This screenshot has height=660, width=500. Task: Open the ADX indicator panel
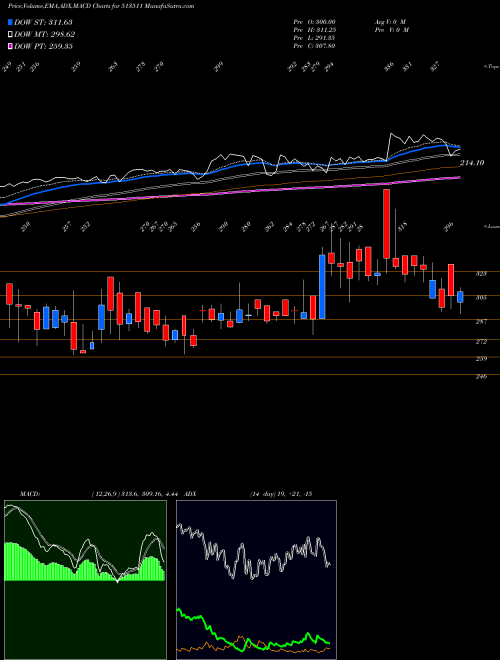pyautogui.click(x=256, y=580)
